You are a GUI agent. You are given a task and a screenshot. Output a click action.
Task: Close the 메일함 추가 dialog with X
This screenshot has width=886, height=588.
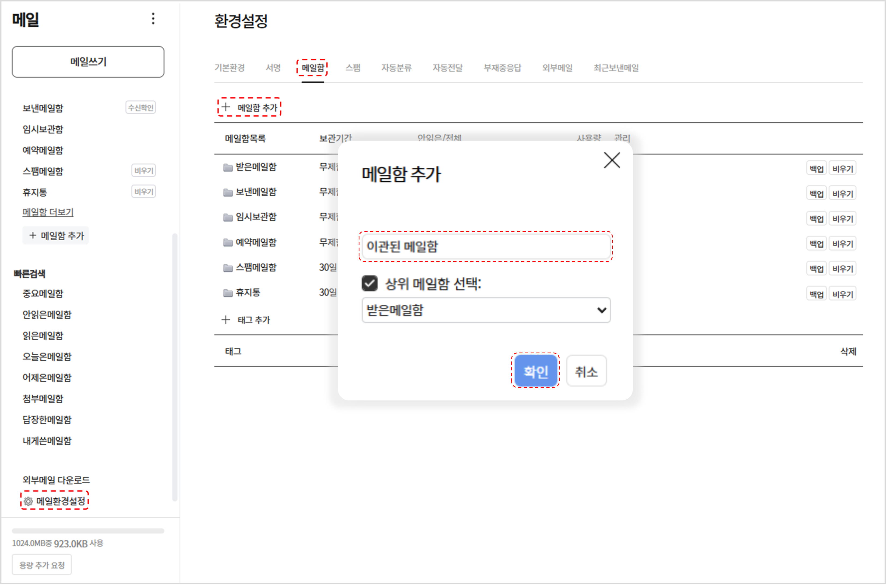612,160
